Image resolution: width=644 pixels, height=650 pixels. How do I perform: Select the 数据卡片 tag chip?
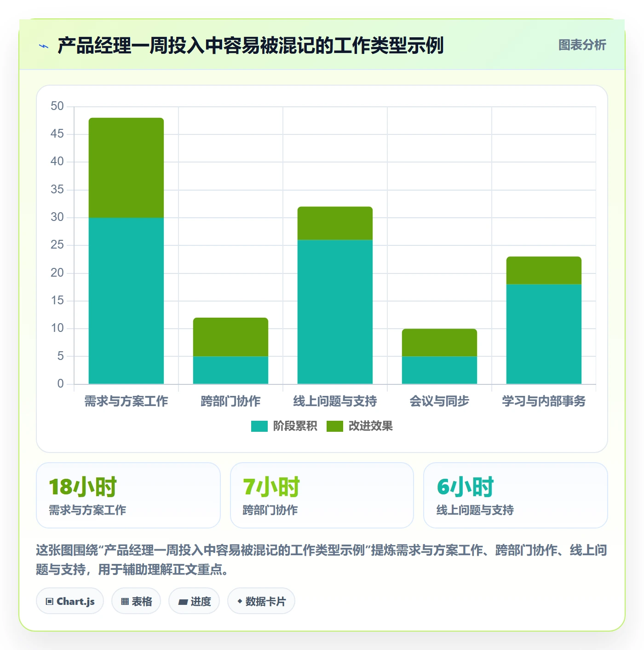[261, 601]
